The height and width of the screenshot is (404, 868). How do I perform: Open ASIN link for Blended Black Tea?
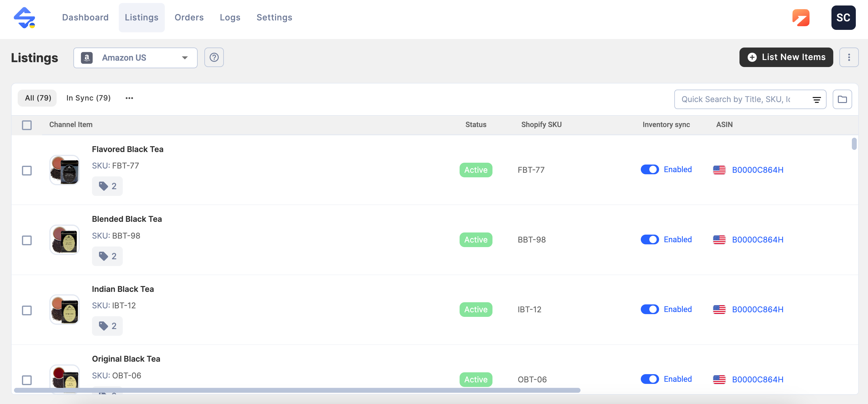coord(757,239)
